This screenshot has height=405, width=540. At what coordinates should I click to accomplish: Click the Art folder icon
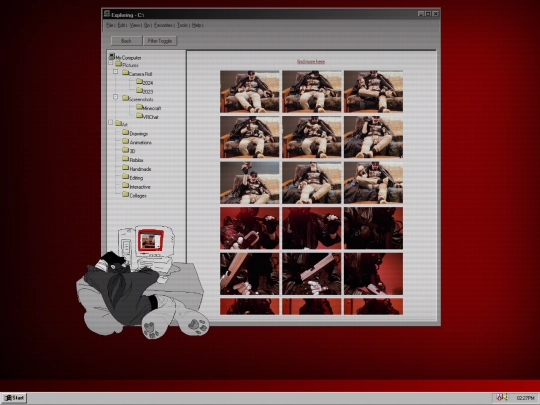tap(118, 123)
